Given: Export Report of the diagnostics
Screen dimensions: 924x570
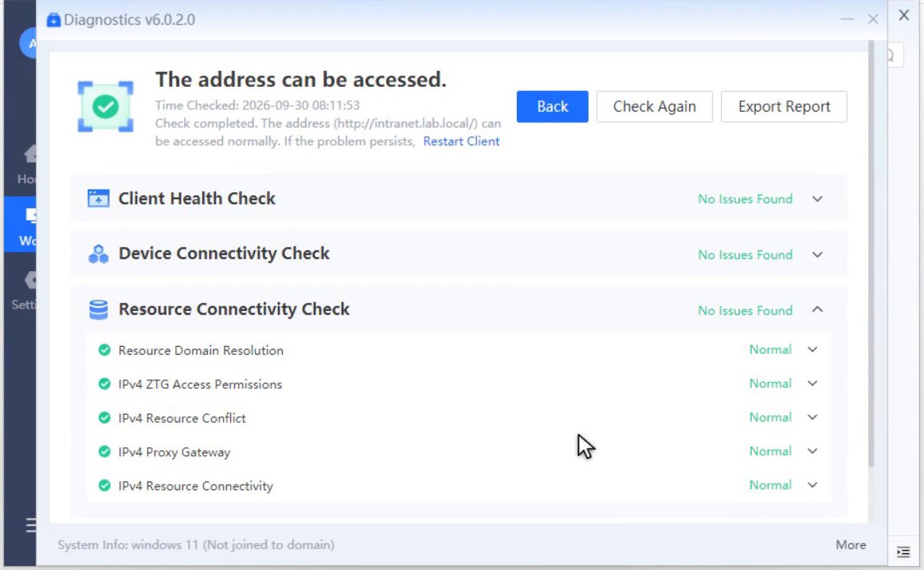Looking at the screenshot, I should click(784, 107).
